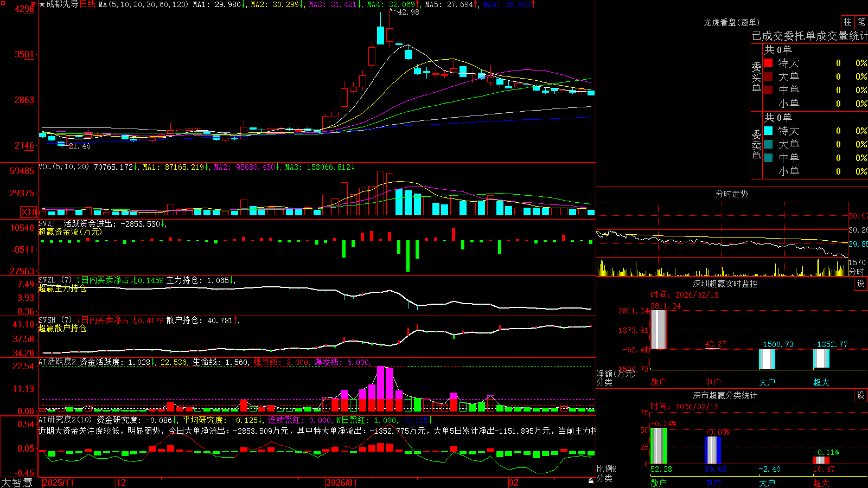Click the 小单 row under 委卖单
The image size is (868, 488).
click(815, 171)
